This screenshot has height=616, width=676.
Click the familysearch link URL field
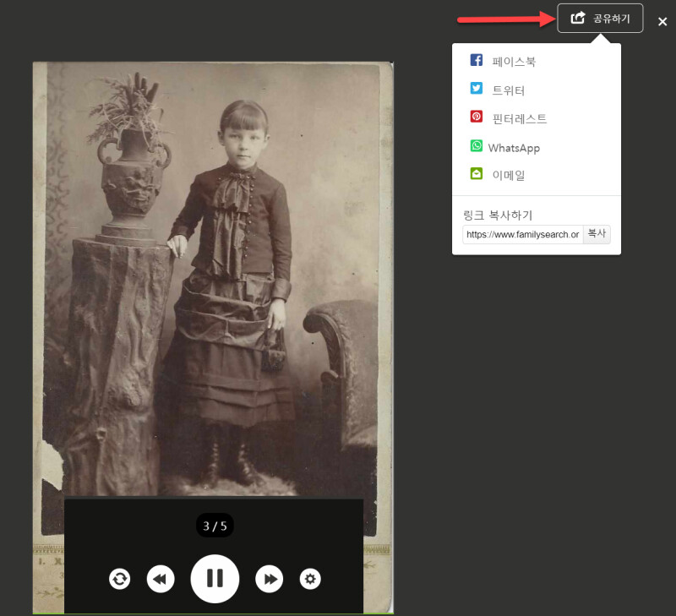[x=522, y=235]
